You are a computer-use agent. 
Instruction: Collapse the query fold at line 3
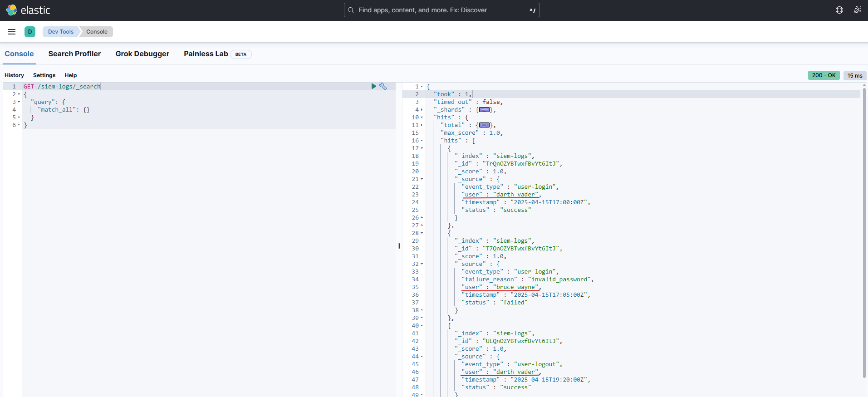(19, 102)
